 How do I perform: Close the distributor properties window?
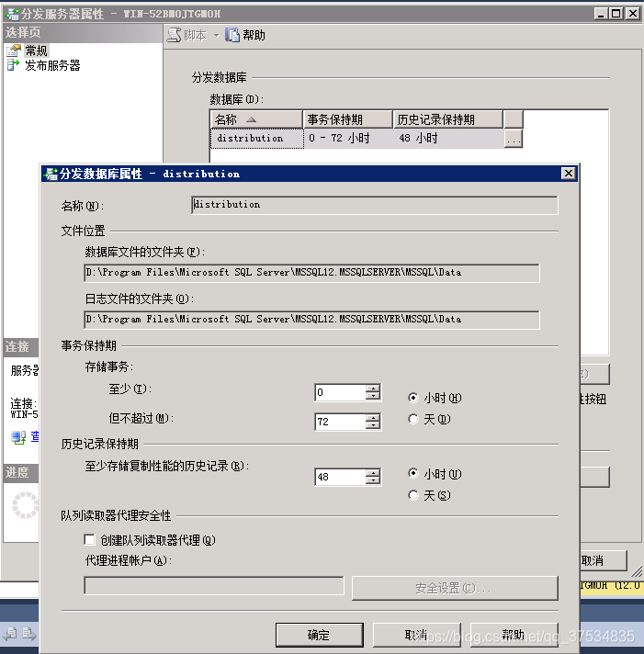coord(633,14)
